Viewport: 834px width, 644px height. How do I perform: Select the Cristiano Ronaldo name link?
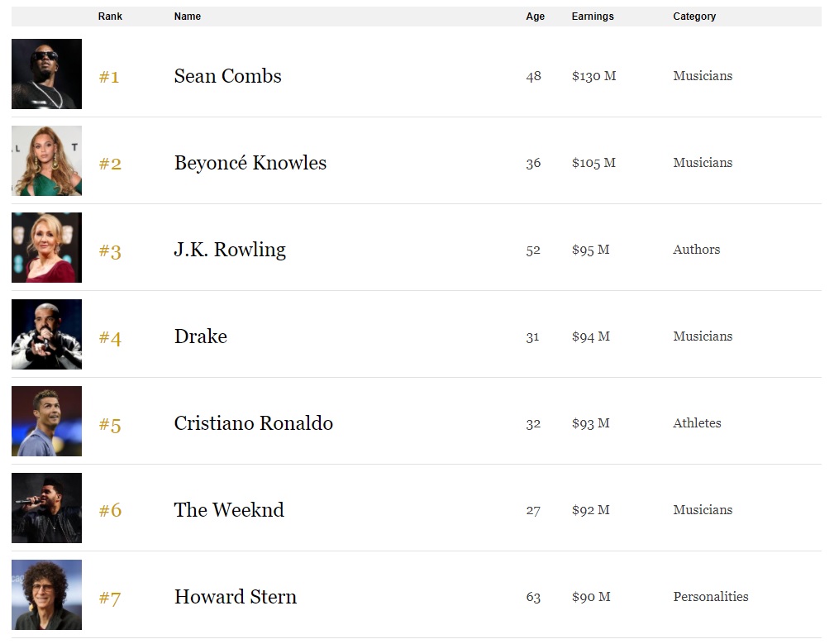point(253,423)
